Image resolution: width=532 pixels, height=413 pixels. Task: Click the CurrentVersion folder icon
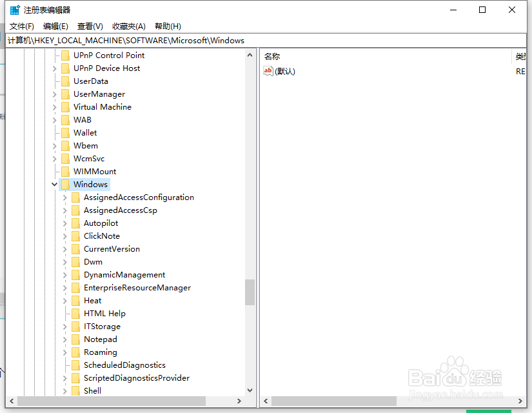point(76,249)
